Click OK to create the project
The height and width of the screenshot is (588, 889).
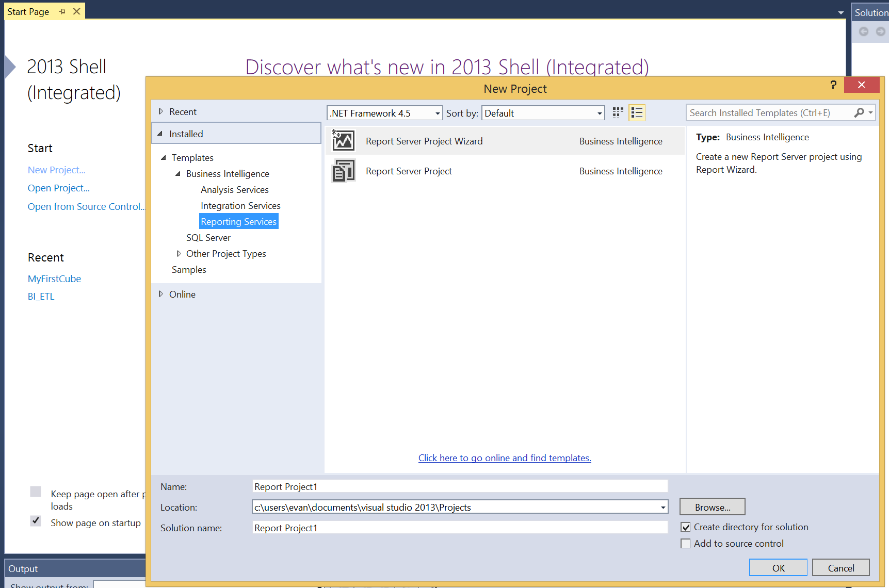pyautogui.click(x=778, y=568)
